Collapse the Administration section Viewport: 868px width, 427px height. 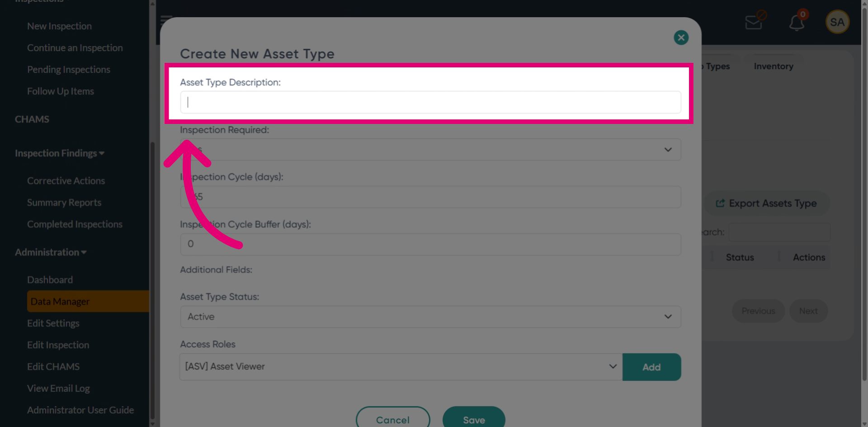click(x=51, y=252)
